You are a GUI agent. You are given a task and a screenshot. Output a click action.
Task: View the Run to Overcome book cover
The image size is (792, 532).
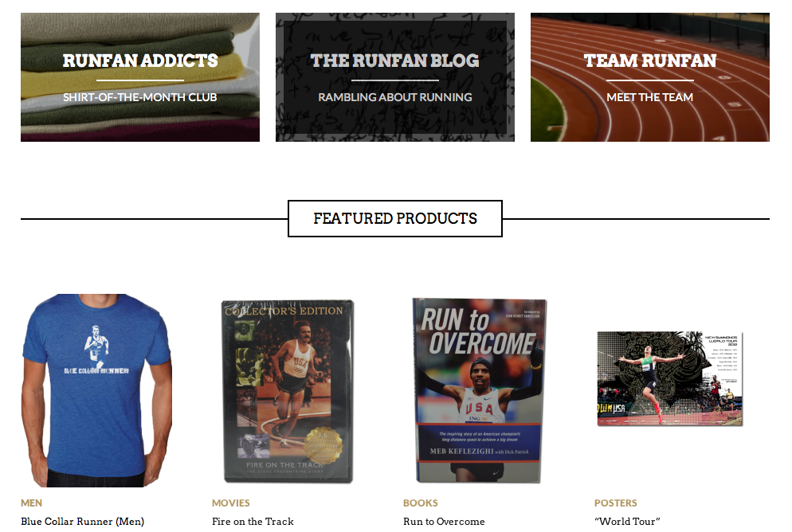point(480,390)
